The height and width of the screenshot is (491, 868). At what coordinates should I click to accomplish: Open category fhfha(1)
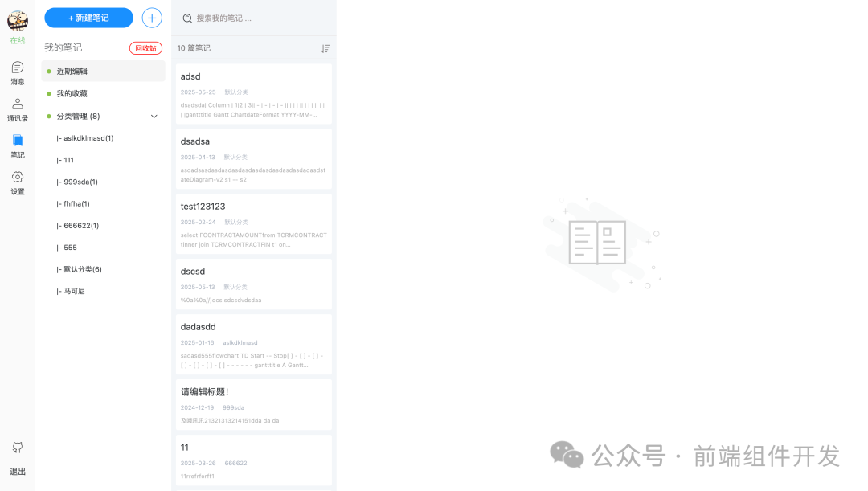pyautogui.click(x=72, y=203)
